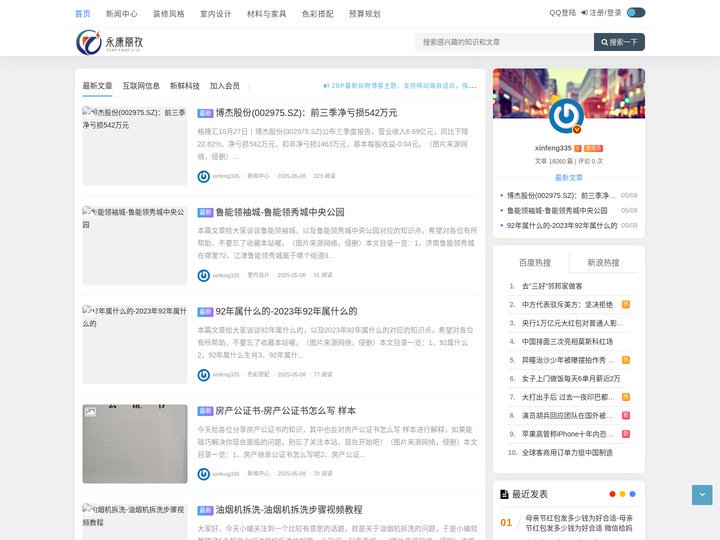720x540 pixels.
Task: Open hot search item 中方代表驳斥美方：坚决拒绝
Action: click(x=567, y=304)
